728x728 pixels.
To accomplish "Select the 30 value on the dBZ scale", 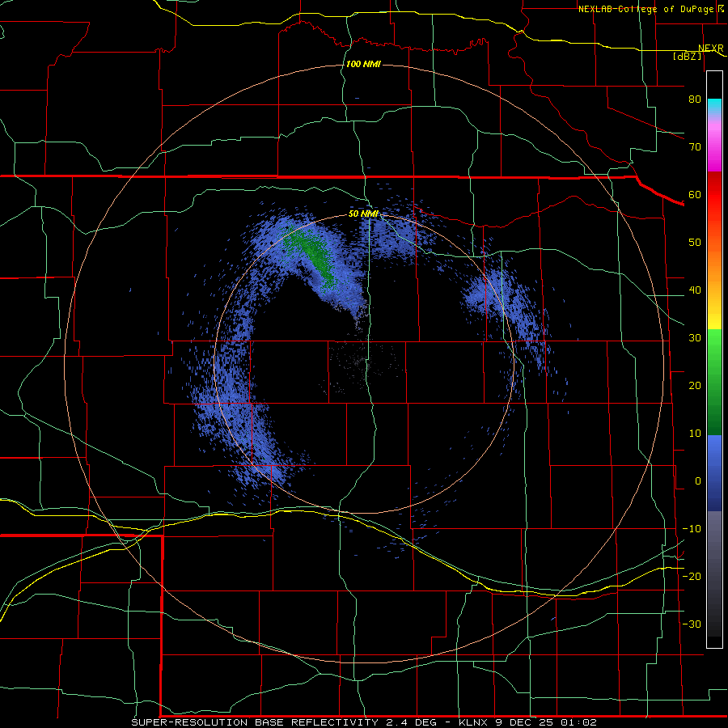I will pyautogui.click(x=695, y=338).
